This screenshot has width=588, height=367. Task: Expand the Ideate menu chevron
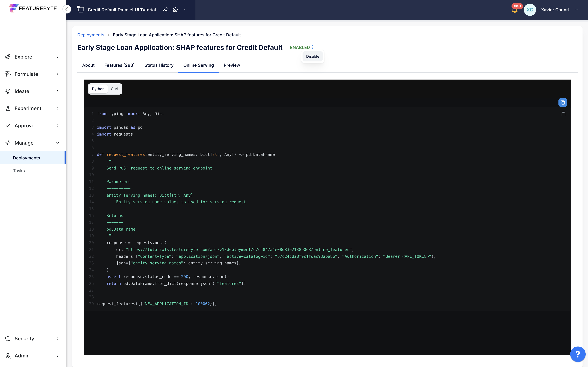[58, 91]
